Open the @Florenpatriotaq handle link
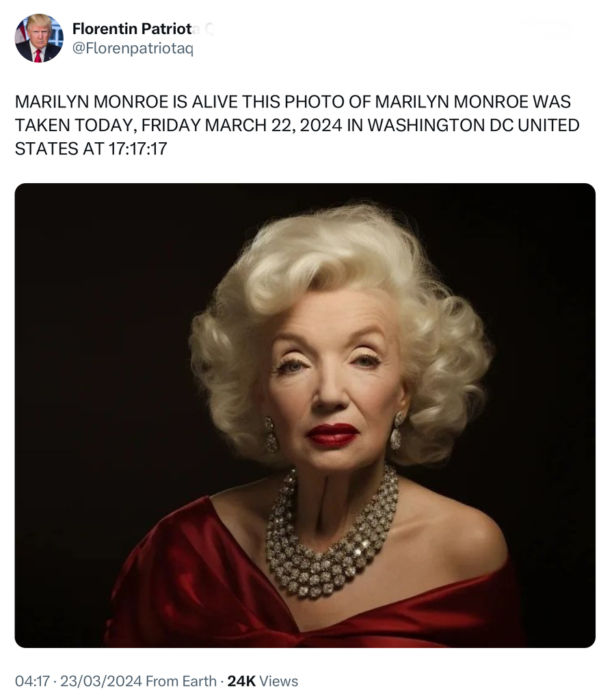 (x=133, y=48)
